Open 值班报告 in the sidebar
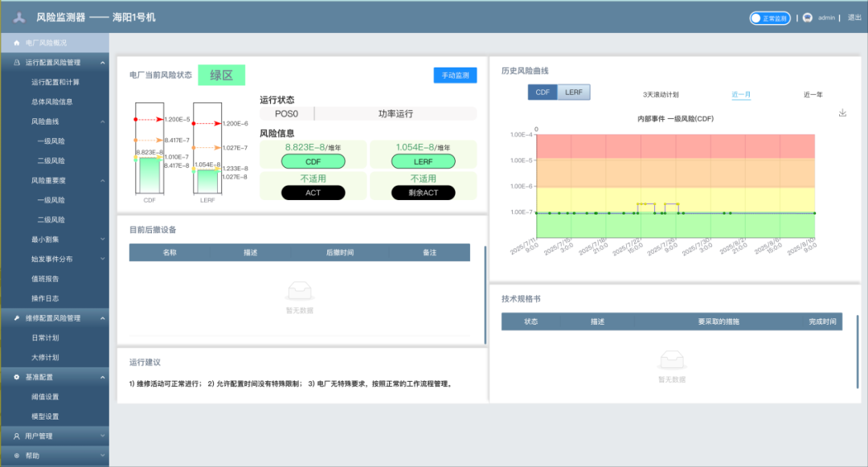 (x=45, y=279)
